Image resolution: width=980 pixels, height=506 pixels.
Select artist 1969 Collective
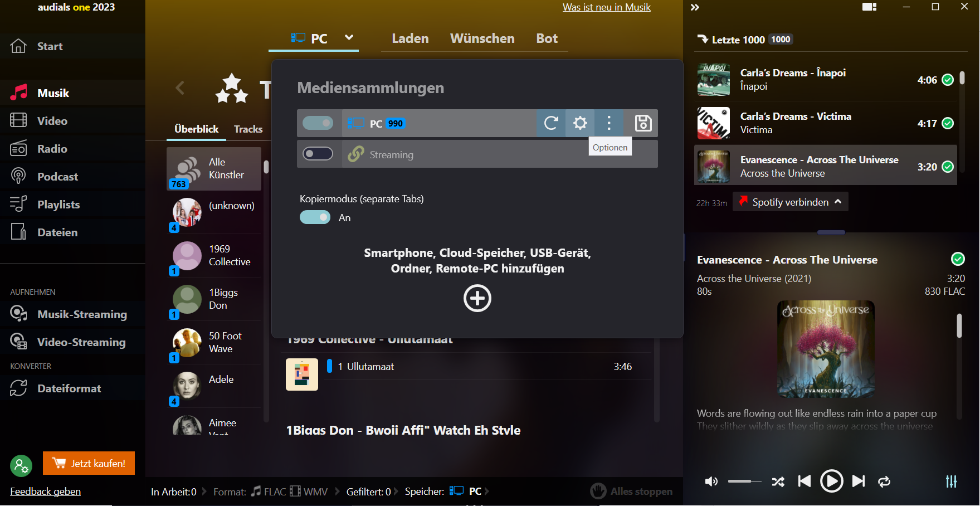point(214,256)
